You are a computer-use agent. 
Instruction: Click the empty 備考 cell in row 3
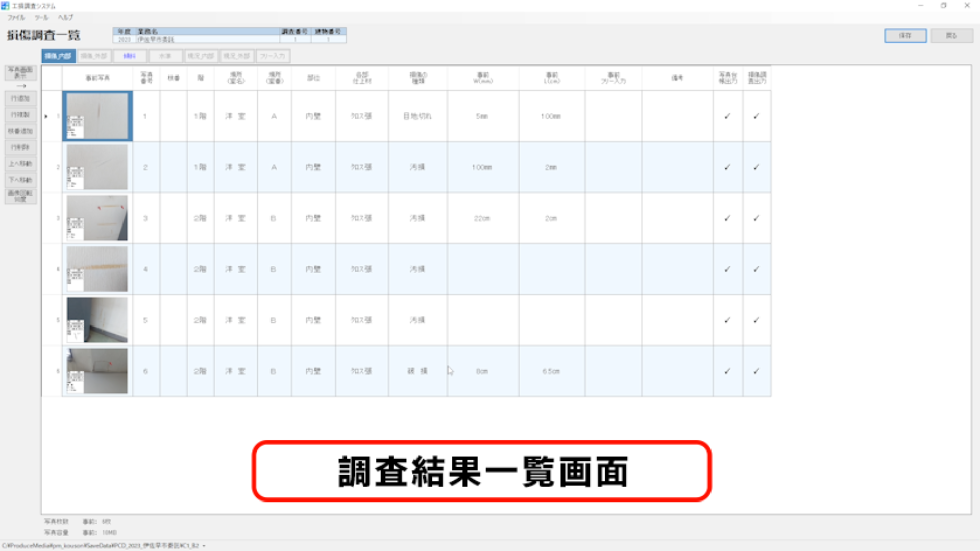[677, 218]
